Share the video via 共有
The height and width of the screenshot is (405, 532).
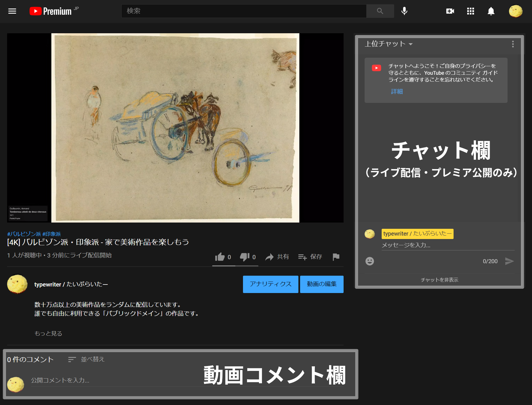click(277, 257)
